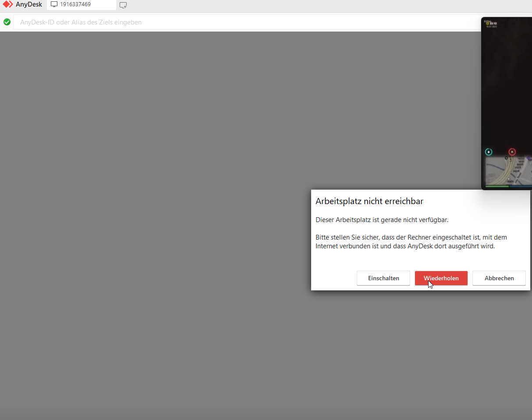Cancel the dialog via Abbrechen

[x=499, y=278]
